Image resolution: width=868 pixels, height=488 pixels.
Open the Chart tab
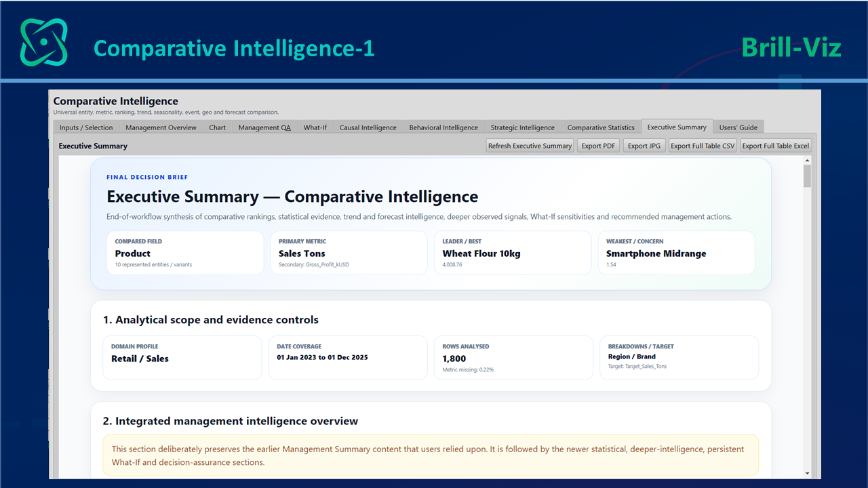pos(218,127)
